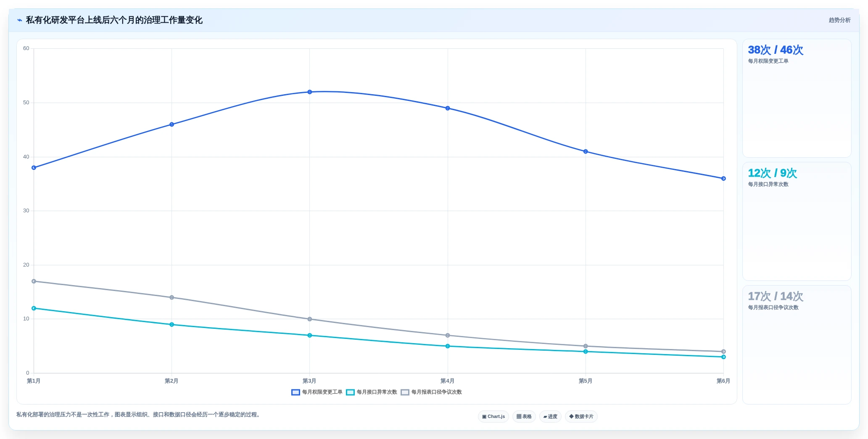The image size is (868, 439).
Task: Click the chart title 私有化研发平台上线后六个月的治理工作量变化
Action: (x=114, y=20)
